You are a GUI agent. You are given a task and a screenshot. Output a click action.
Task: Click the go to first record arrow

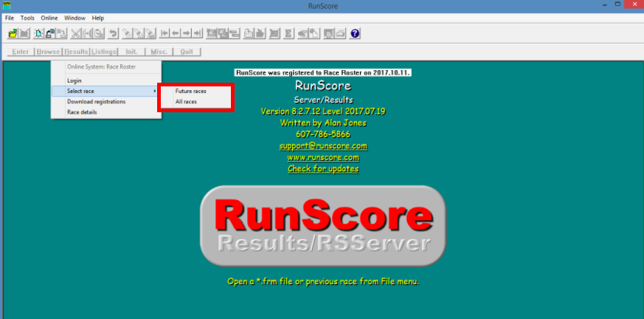point(165,33)
